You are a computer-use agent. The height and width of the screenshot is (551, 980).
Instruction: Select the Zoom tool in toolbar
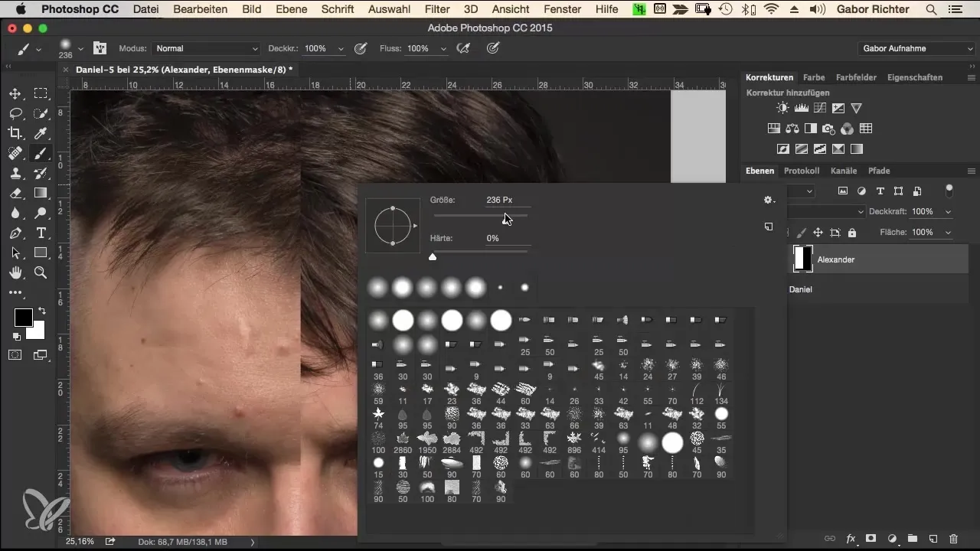pyautogui.click(x=41, y=272)
